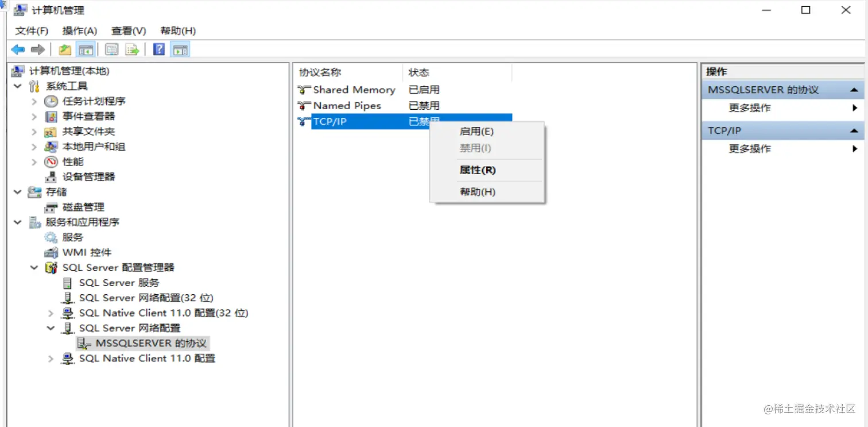Open 更多操作 under MSSQLSERVER 的协议

783,108
